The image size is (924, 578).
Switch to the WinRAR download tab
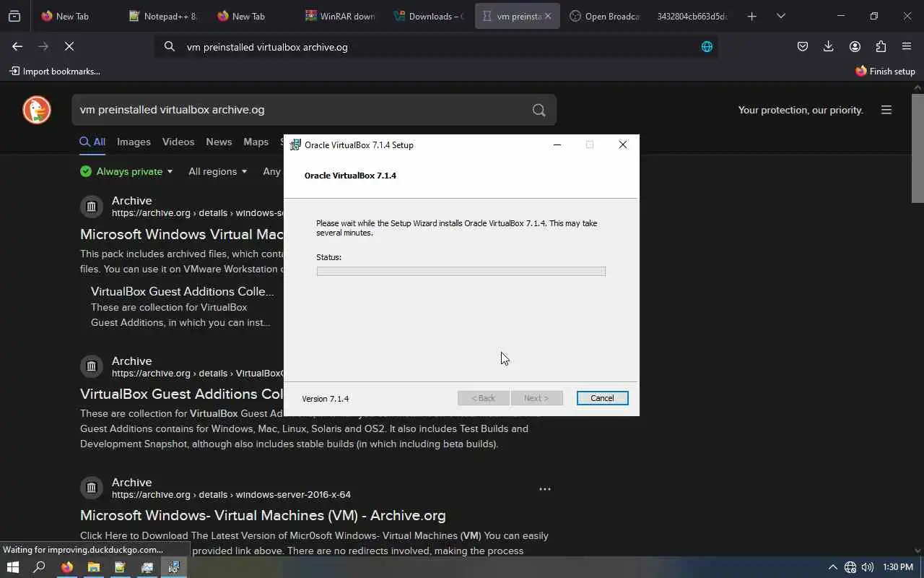point(339,16)
